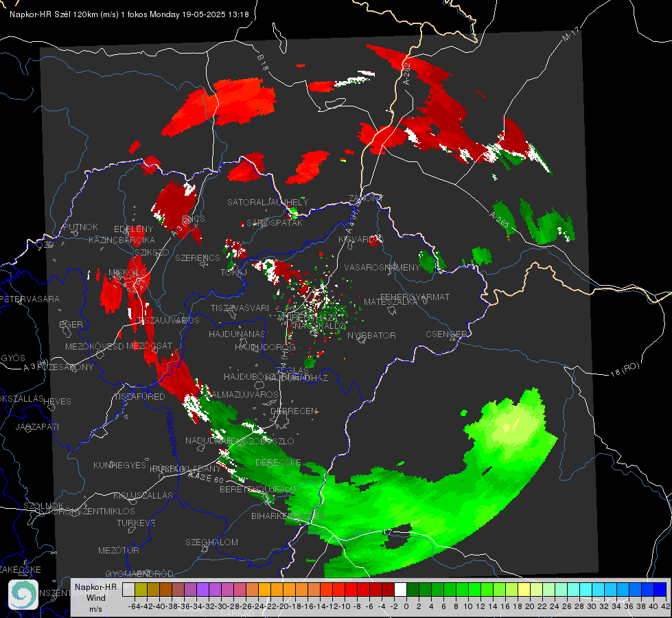Image resolution: width=672 pixels, height=618 pixels.
Task: Select the JÁSZAPÁTI label
Action: click(x=37, y=426)
